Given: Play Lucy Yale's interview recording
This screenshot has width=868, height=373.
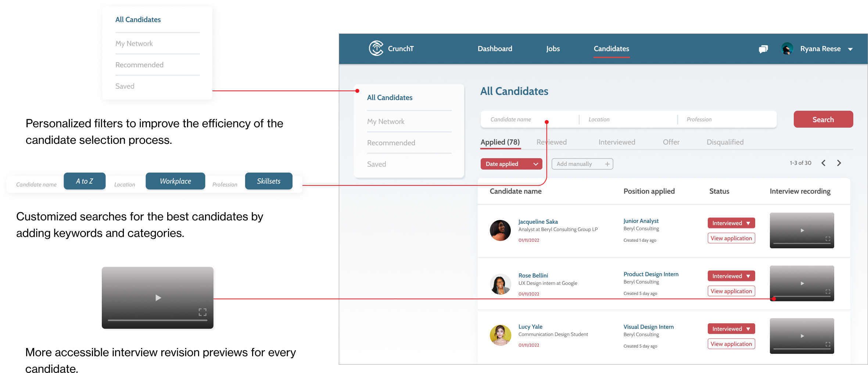Looking at the screenshot, I should [x=802, y=336].
